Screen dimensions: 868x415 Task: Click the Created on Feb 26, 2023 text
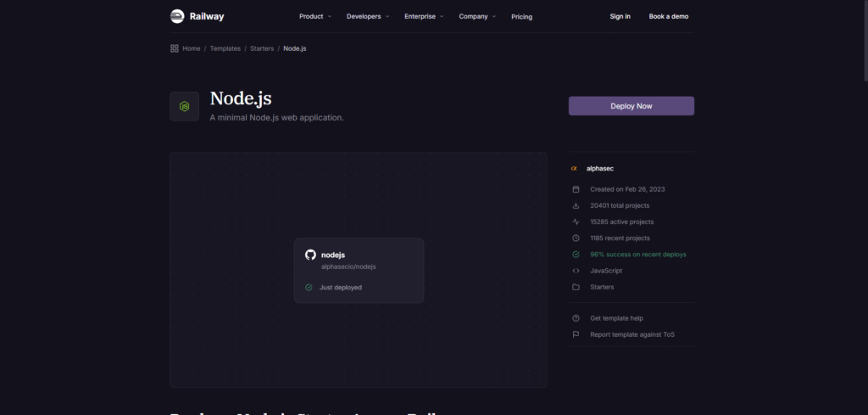tap(627, 189)
